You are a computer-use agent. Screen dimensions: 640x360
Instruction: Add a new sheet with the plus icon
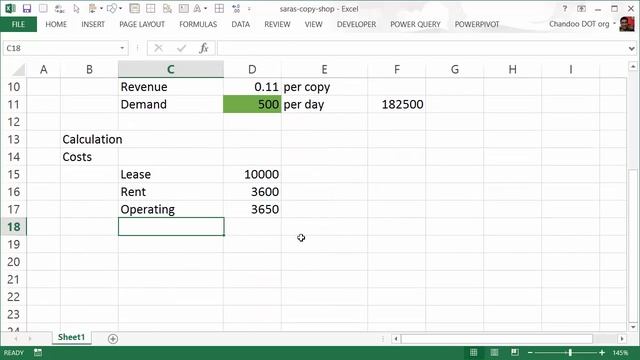[x=113, y=338]
